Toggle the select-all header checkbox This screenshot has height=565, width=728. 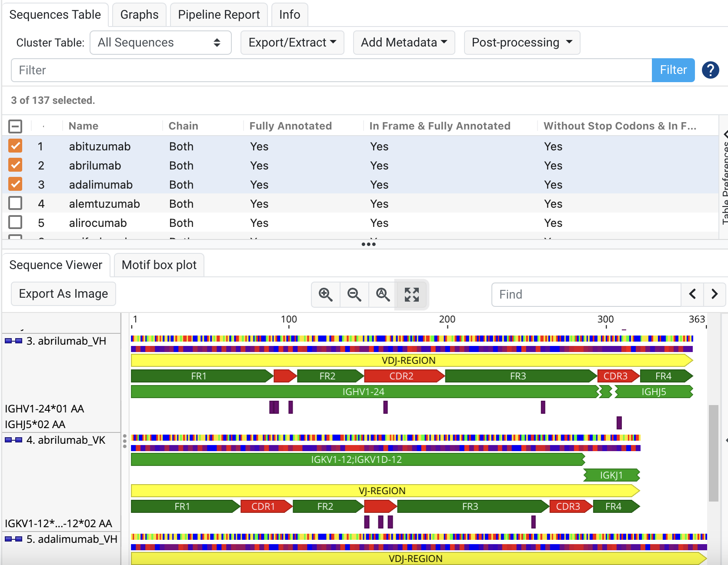15,126
